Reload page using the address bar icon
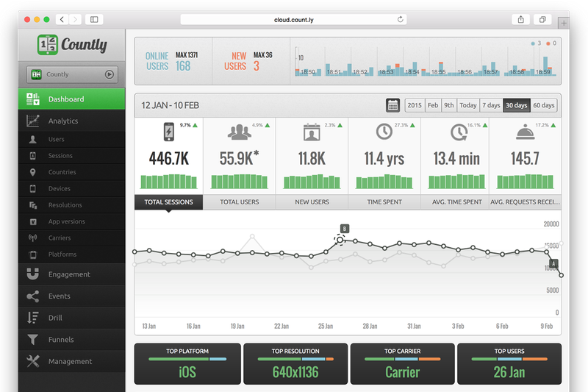588x392 pixels. (x=401, y=19)
